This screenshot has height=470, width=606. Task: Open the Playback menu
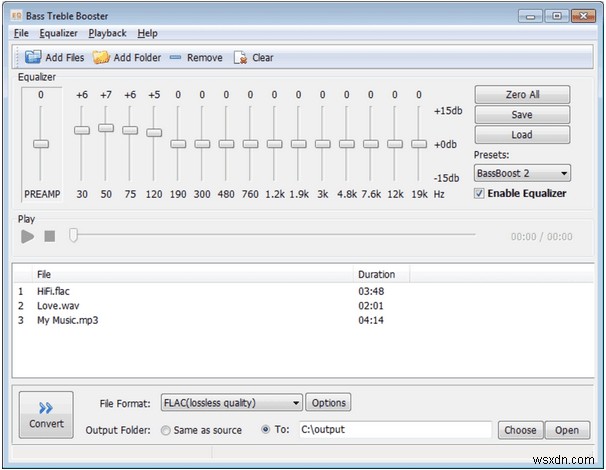click(107, 33)
